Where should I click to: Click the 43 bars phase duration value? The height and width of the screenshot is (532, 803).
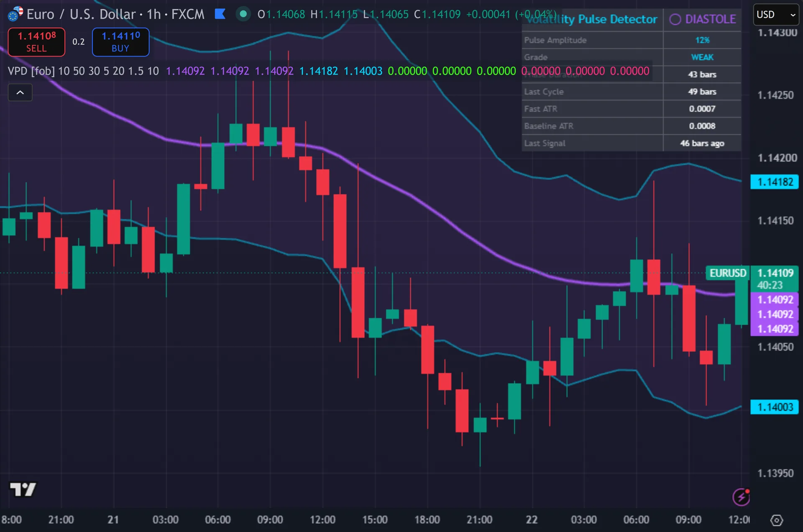coord(702,74)
